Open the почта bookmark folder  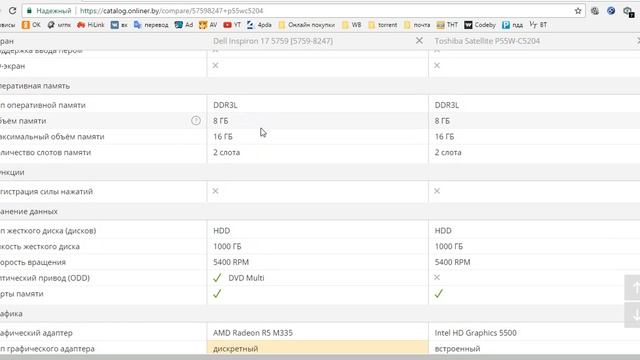417,25
